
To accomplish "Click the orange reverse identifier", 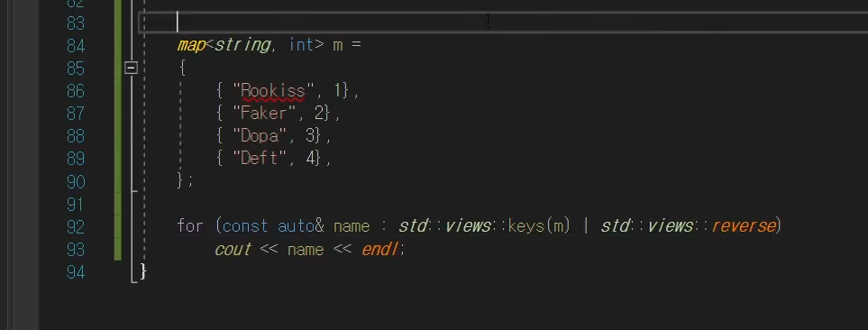I will tap(744, 226).
